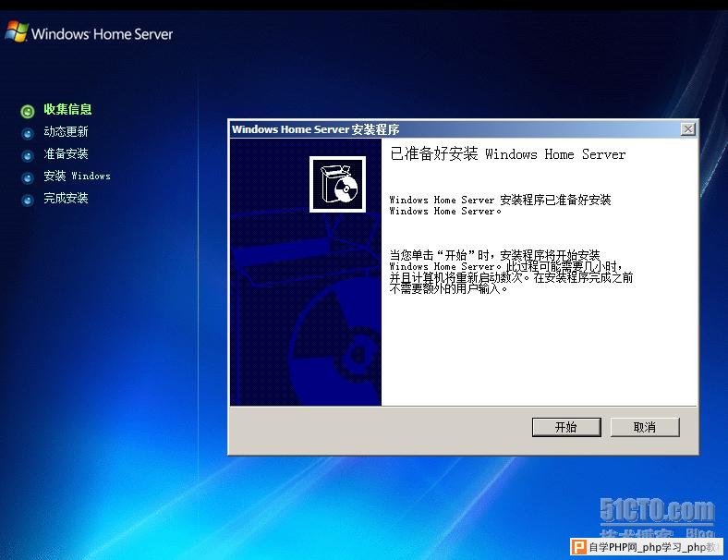The width and height of the screenshot is (728, 560).
Task: Click the software box and disc icon
Action: tap(337, 184)
